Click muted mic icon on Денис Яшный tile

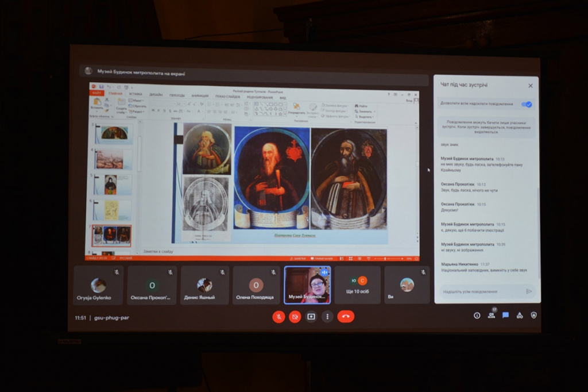click(x=222, y=272)
